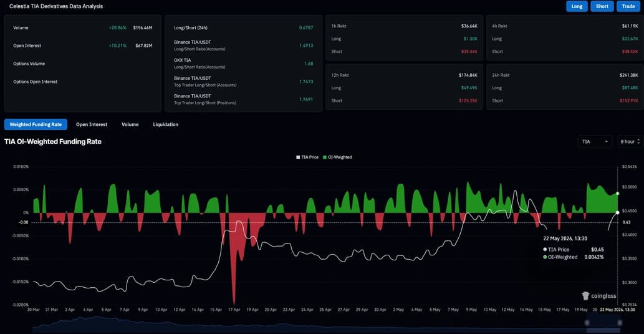Toggle OI-Weighted series in legend
Viewport: 644px width, 334px height.
click(x=337, y=157)
